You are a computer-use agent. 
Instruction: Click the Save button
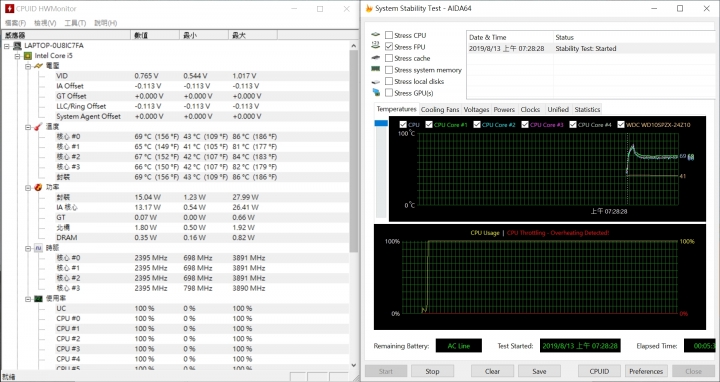[x=539, y=371]
